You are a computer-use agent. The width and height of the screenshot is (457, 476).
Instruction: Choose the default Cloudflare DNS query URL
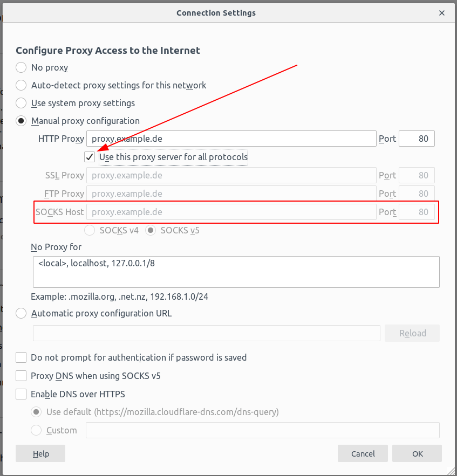(36, 412)
